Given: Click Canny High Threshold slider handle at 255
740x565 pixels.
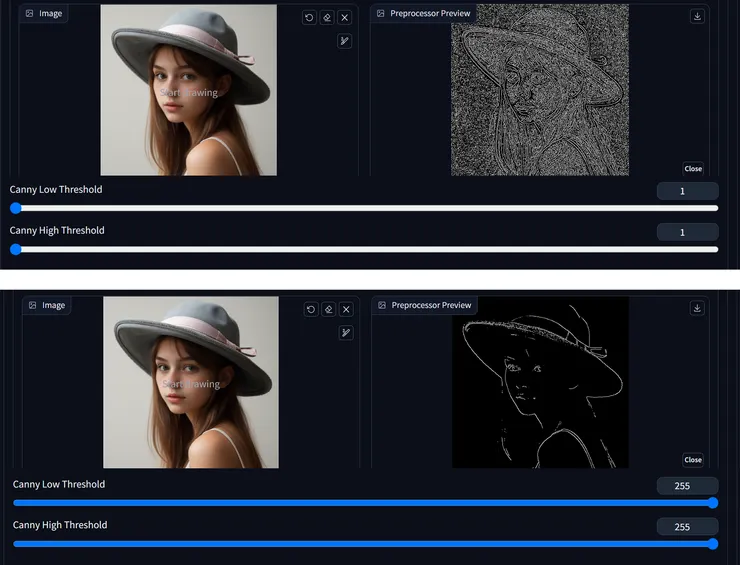Looking at the screenshot, I should [x=712, y=544].
